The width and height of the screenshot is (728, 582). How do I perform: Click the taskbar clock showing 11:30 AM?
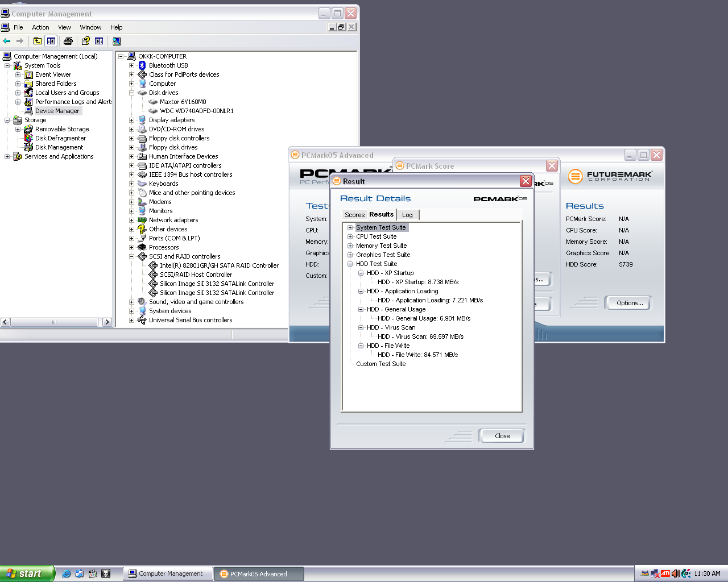click(707, 573)
